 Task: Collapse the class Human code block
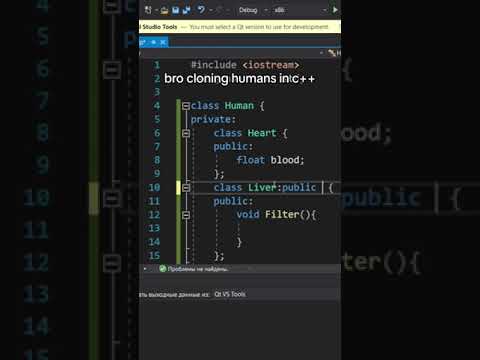coord(186,106)
